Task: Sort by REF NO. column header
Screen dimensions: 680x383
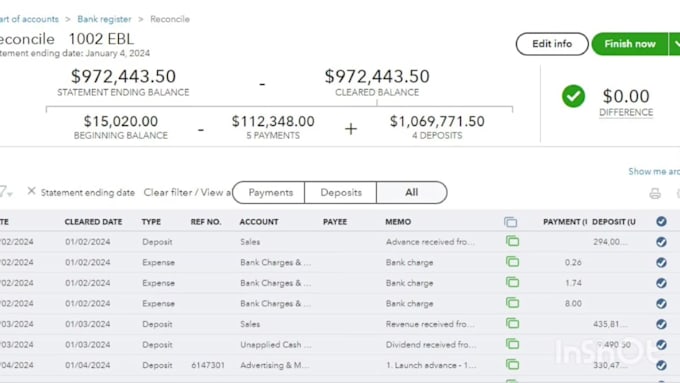Action: 206,222
